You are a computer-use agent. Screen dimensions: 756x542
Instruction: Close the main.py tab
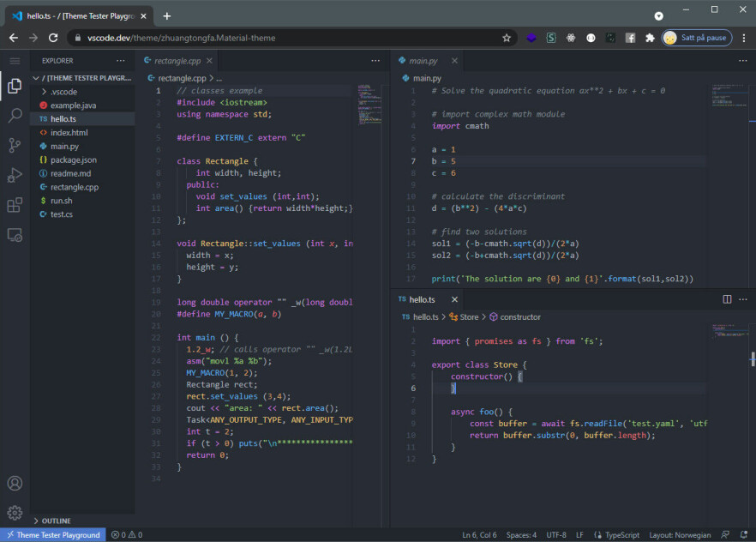454,61
